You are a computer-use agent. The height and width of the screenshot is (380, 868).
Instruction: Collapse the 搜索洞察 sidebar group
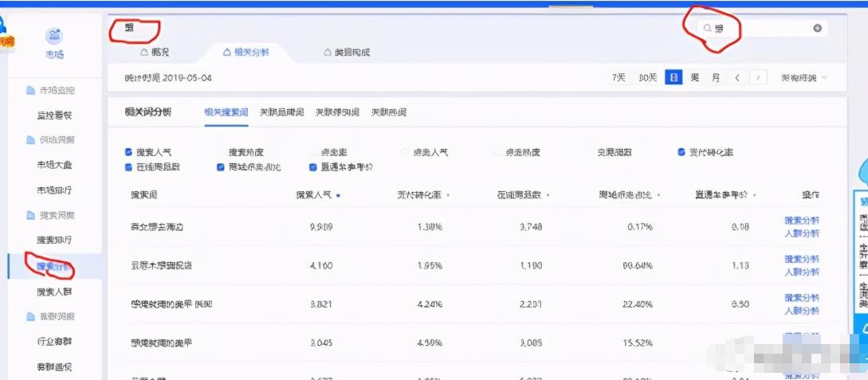[x=50, y=215]
